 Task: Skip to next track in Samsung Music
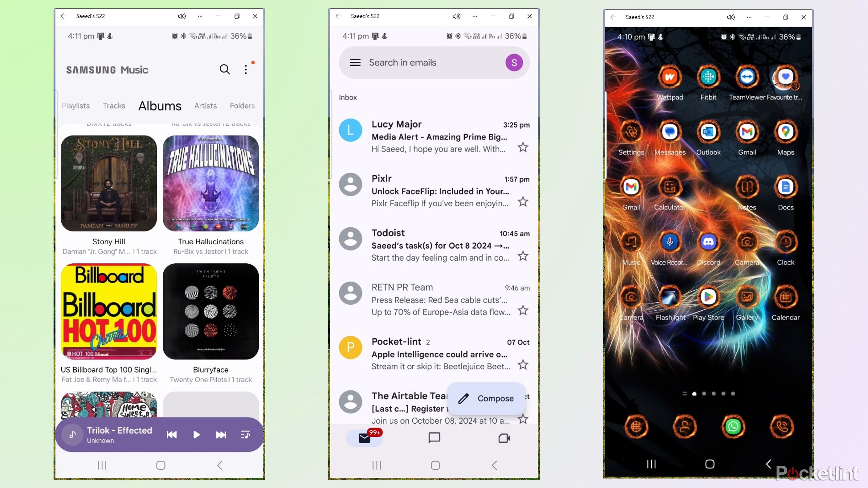click(x=221, y=434)
